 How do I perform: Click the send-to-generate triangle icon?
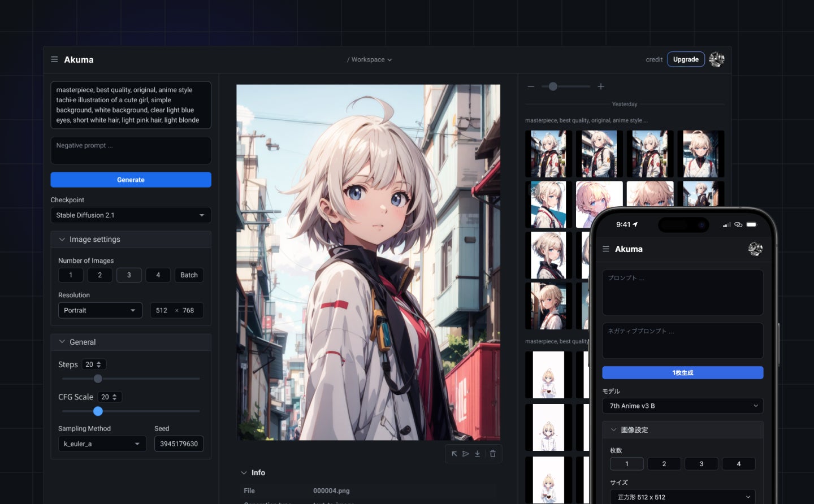pos(465,453)
